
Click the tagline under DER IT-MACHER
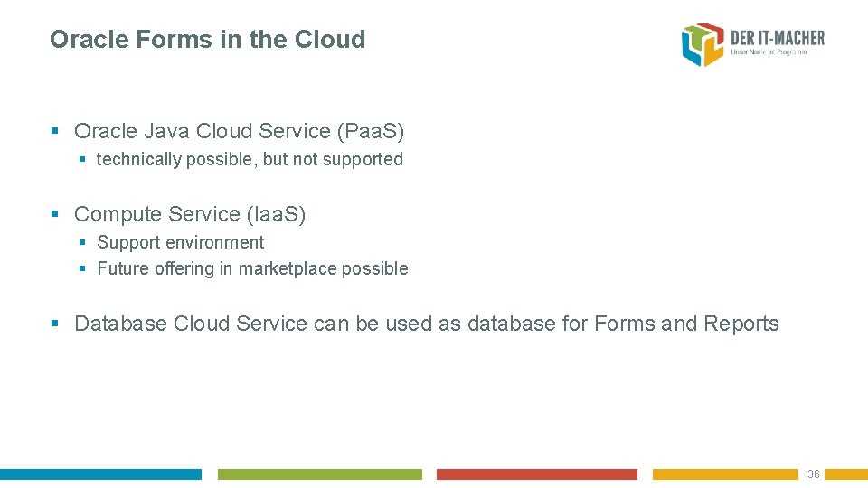click(x=768, y=53)
